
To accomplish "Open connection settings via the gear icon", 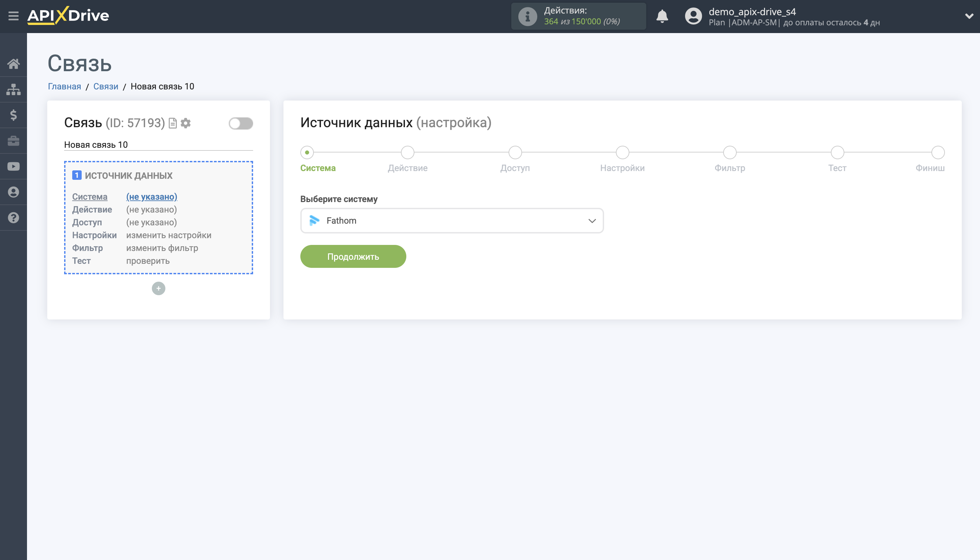I will pos(186,123).
